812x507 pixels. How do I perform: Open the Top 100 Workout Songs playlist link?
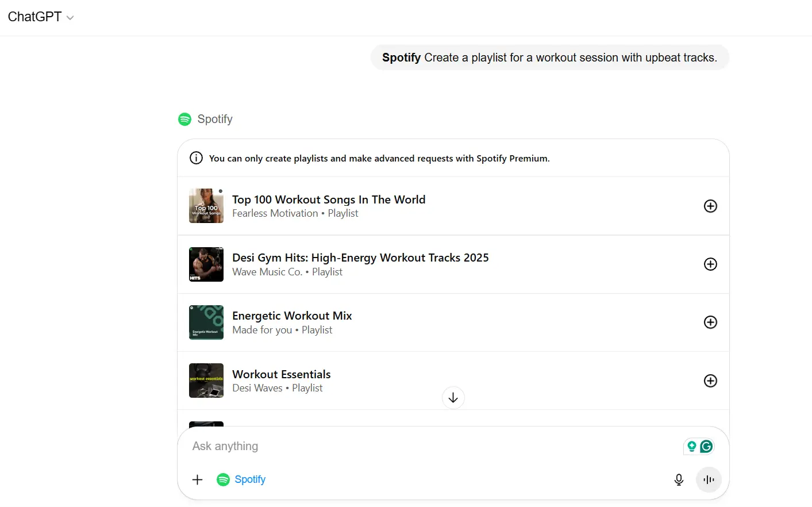[329, 199]
